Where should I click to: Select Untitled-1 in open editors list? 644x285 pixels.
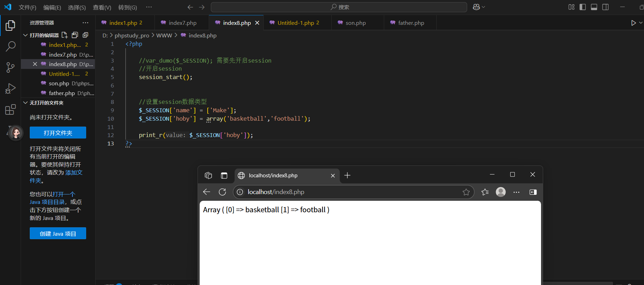coord(58,74)
